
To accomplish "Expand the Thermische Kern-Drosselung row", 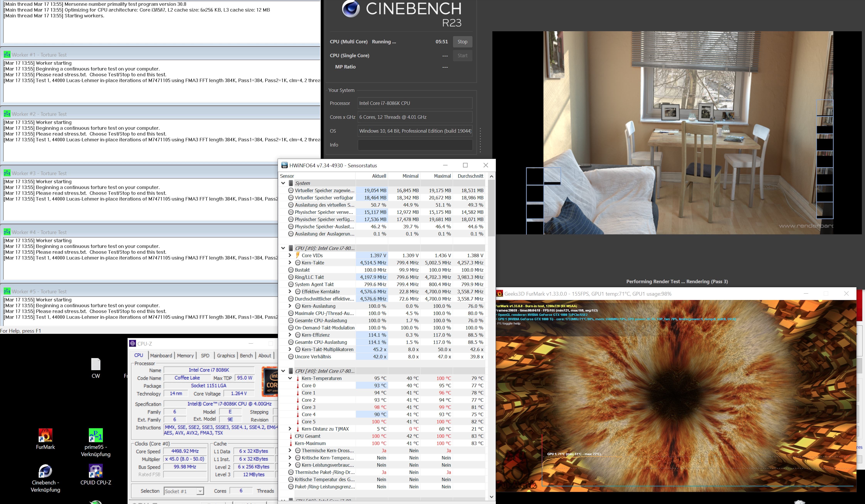I will 290,450.
